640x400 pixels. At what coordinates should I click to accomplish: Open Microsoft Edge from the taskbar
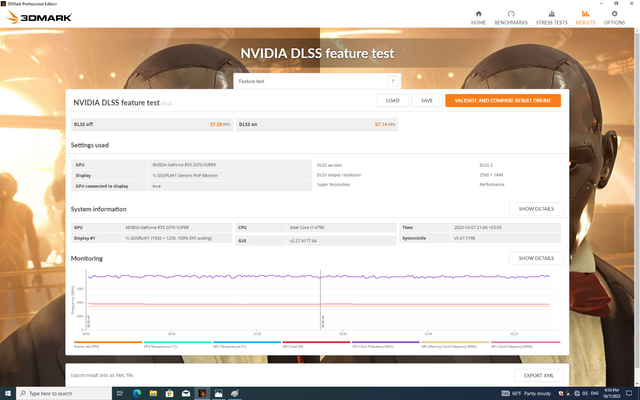point(135,393)
